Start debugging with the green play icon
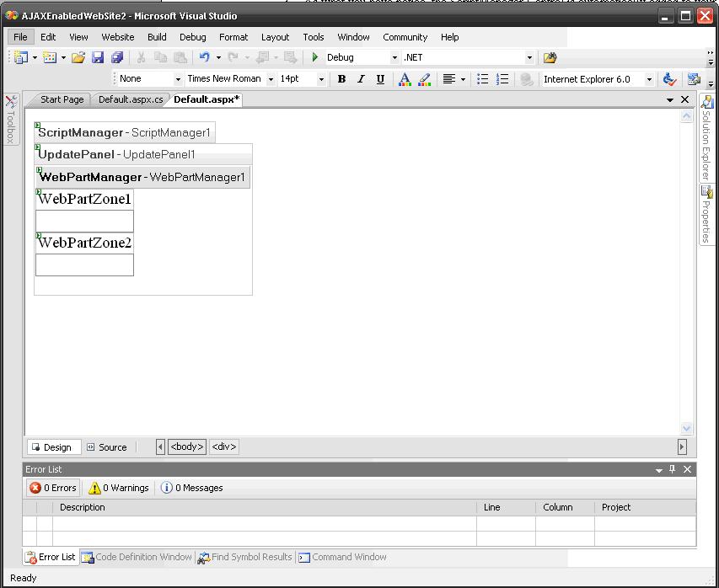Viewport: 719px width, 588px height. coord(315,57)
